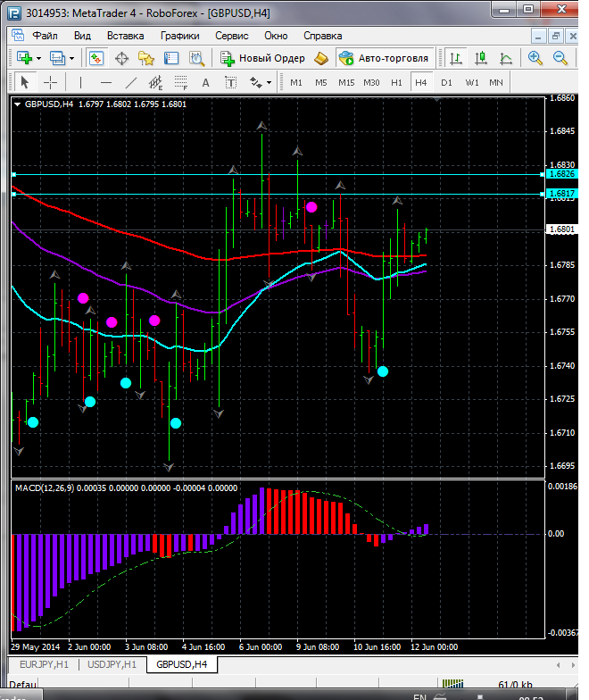
Task: Switch timeframe to H1
Action: 396,82
